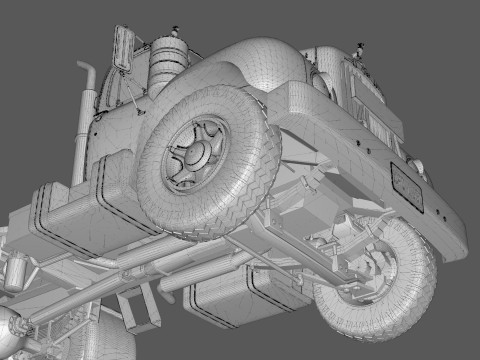
Task: Pick the vertical exhaust stack pipe
Action: pyautogui.click(x=84, y=123)
